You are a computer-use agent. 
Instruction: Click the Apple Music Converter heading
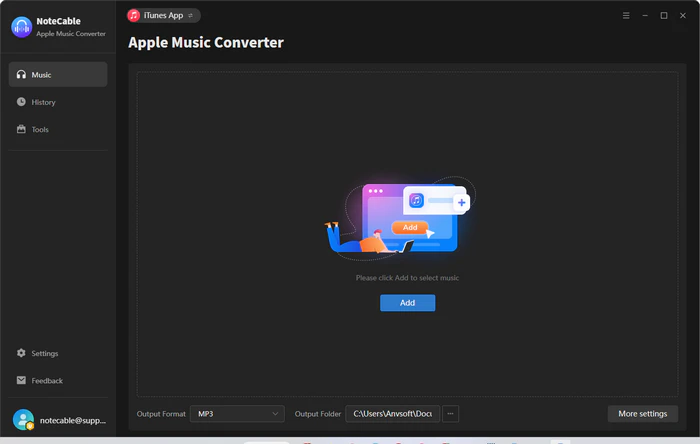pos(206,42)
